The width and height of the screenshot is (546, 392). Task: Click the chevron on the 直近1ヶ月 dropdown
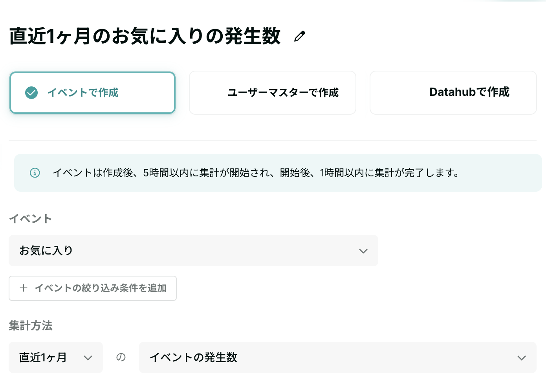[x=88, y=358]
